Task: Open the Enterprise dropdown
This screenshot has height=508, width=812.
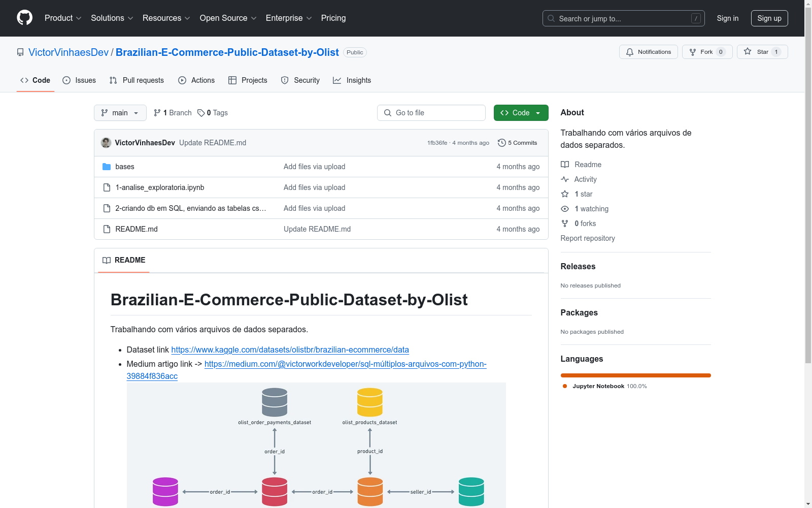Action: [289, 18]
